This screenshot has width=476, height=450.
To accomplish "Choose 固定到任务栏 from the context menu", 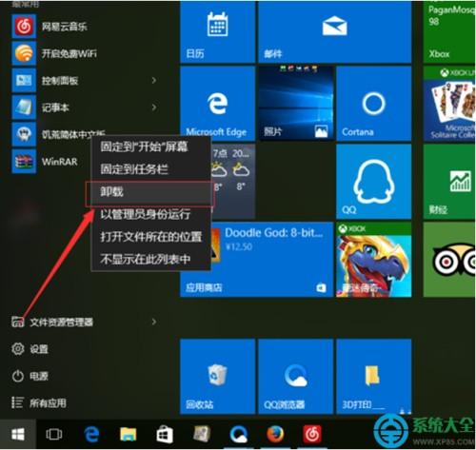I will 151,169.
